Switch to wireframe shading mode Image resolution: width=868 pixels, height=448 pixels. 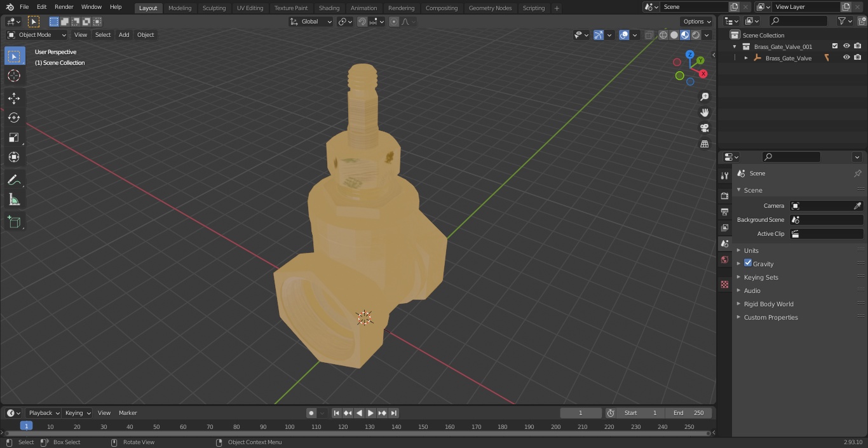(x=663, y=35)
